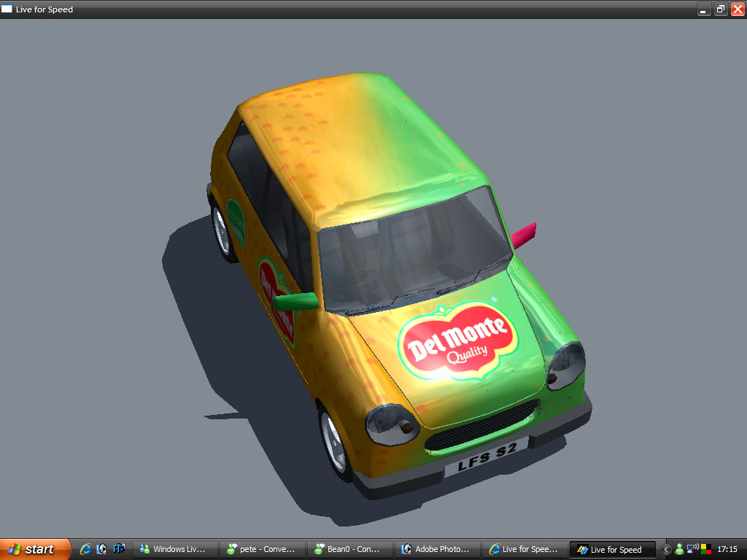
Task: Click the LFS S2 license plate
Action: [x=486, y=456]
